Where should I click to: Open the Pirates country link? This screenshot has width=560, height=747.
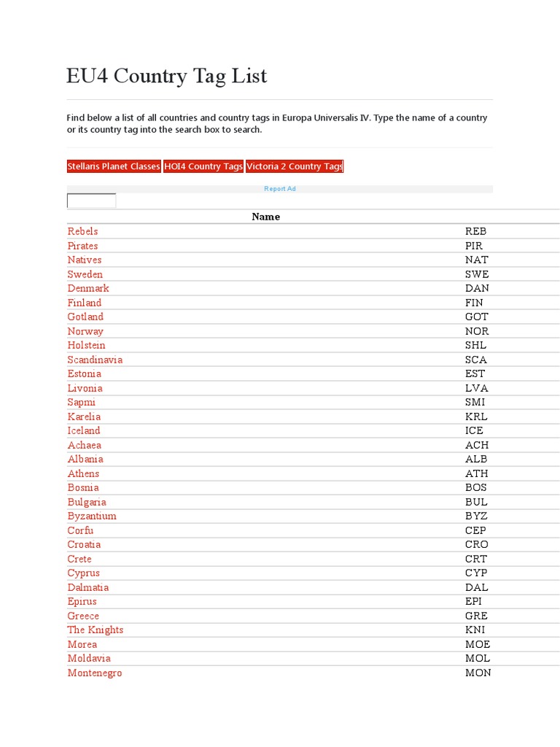click(82, 246)
